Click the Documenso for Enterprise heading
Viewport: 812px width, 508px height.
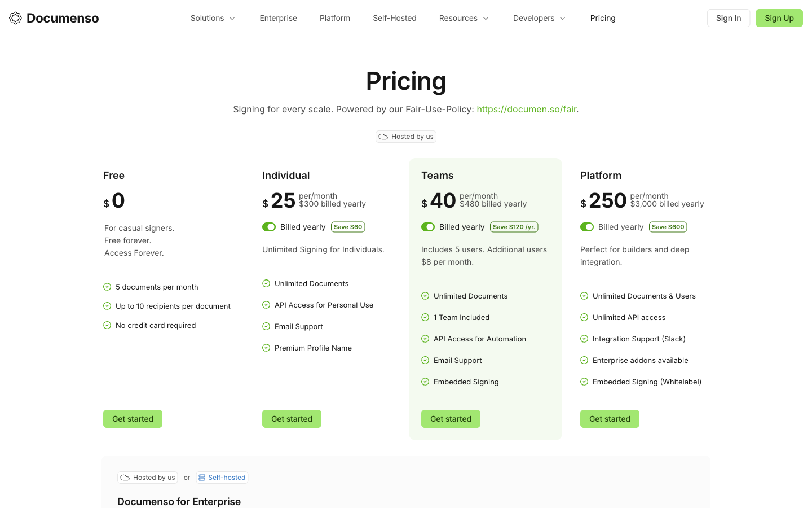[179, 501]
